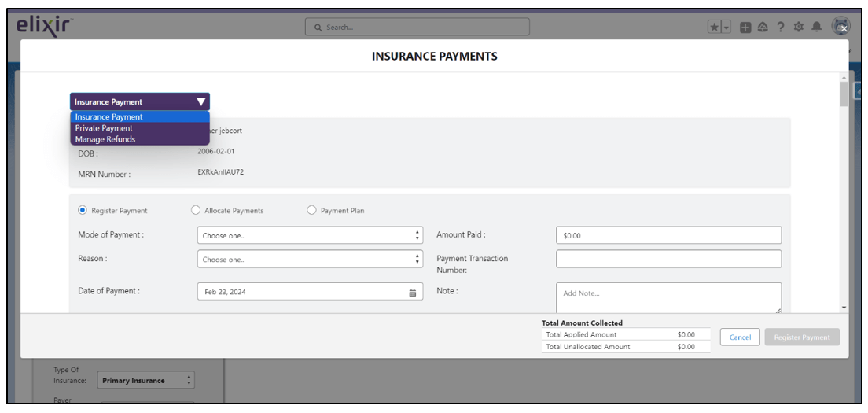
Task: Click the Amount Paid input field
Action: pos(668,235)
